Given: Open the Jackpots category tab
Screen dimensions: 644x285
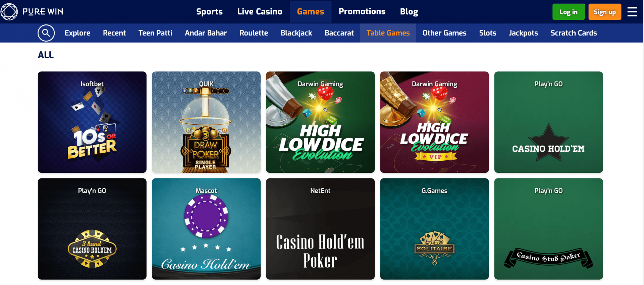Looking at the screenshot, I should (523, 33).
